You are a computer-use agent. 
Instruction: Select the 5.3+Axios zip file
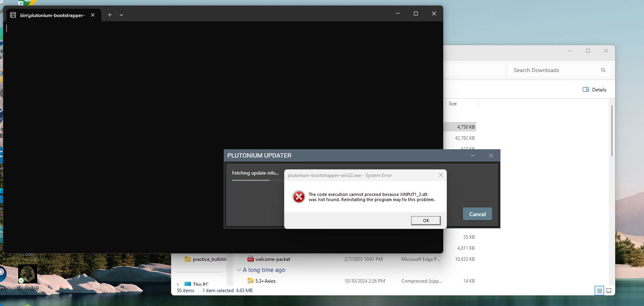(265, 281)
